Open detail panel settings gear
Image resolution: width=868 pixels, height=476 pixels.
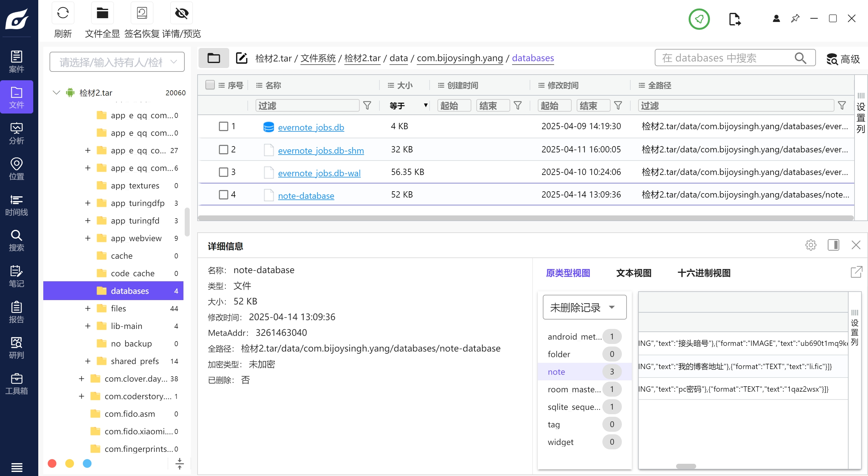(x=811, y=245)
